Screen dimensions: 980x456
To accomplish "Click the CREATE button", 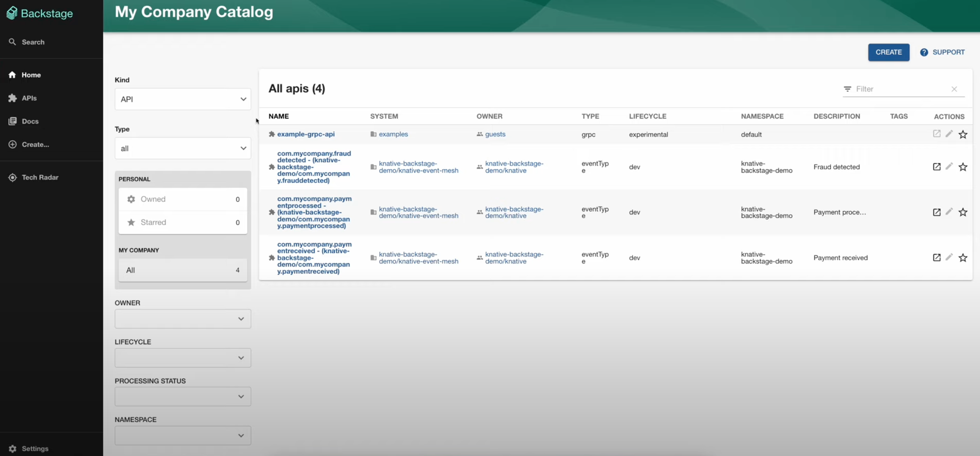I will click(x=888, y=52).
